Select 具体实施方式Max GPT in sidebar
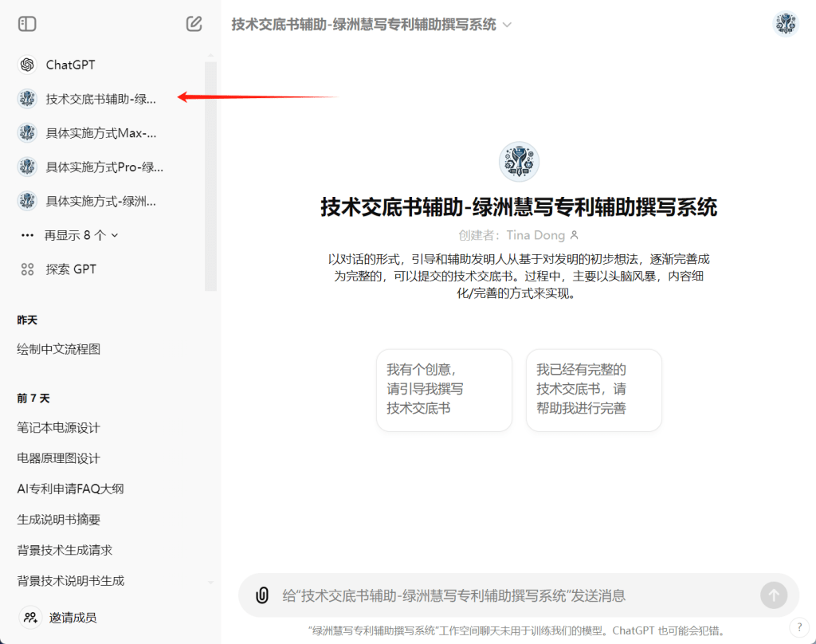Image resolution: width=816 pixels, height=644 pixels. [x=100, y=133]
